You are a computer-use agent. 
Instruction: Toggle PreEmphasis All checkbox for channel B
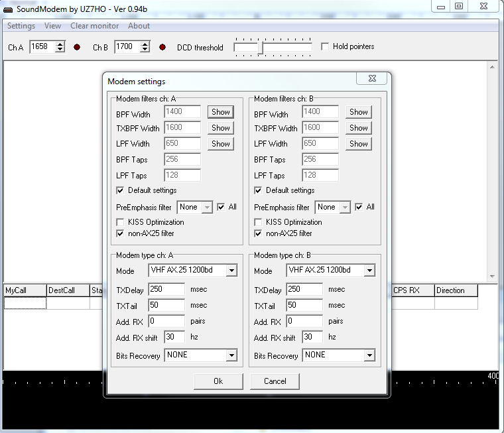(359, 207)
